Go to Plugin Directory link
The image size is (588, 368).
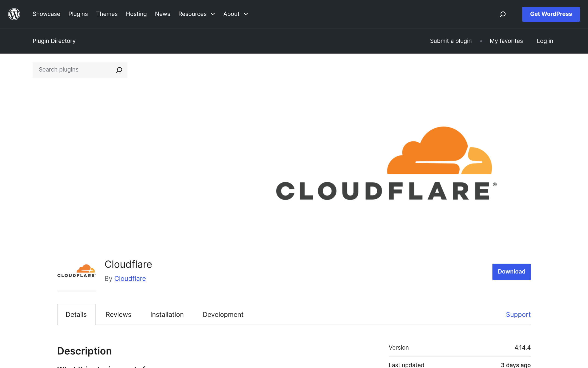54,41
